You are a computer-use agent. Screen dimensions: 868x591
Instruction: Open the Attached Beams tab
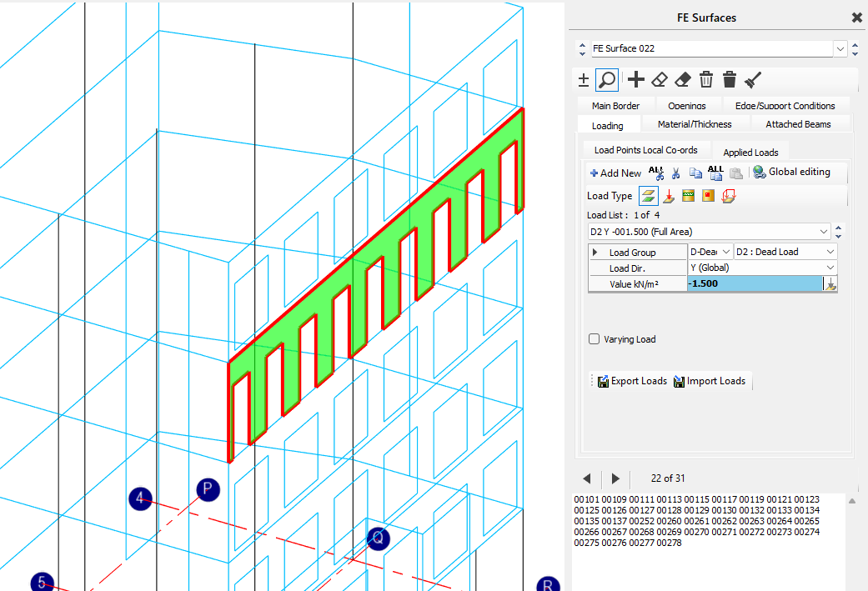[x=798, y=124]
